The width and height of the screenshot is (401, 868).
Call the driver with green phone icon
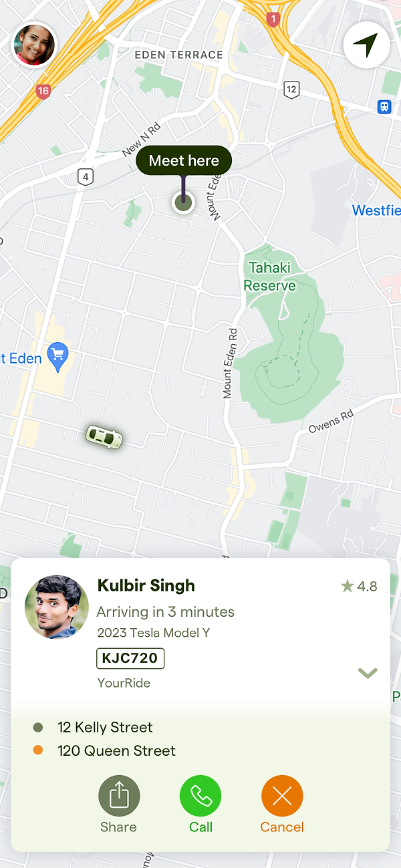pyautogui.click(x=200, y=796)
